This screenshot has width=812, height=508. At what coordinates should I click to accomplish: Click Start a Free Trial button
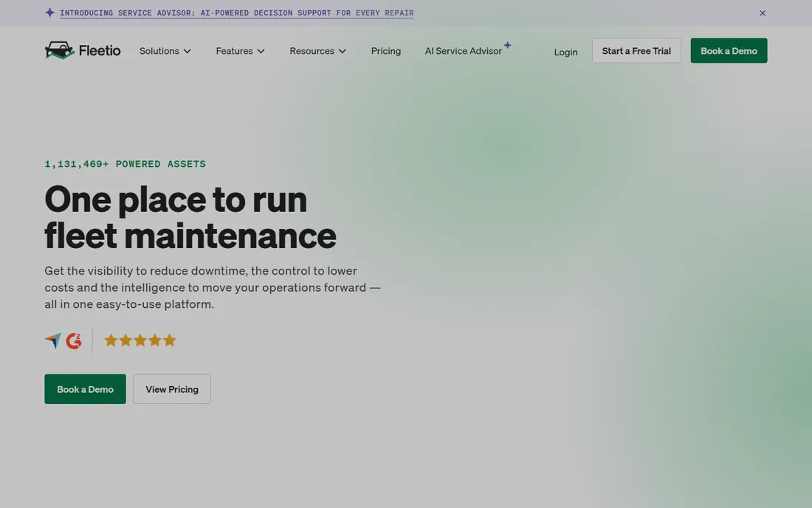tap(636, 51)
